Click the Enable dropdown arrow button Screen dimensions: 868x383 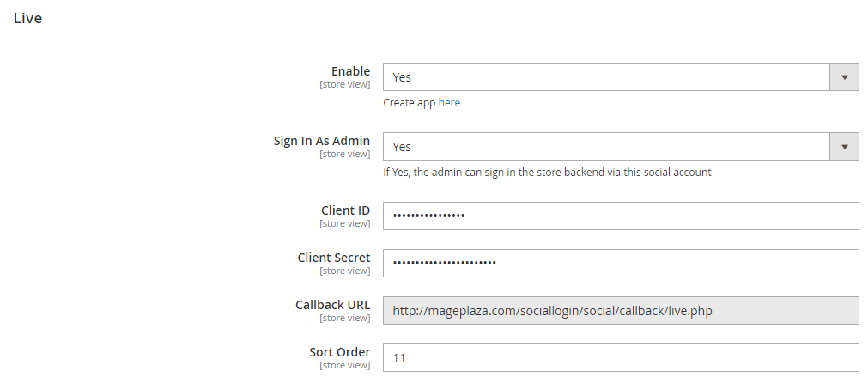coord(844,77)
